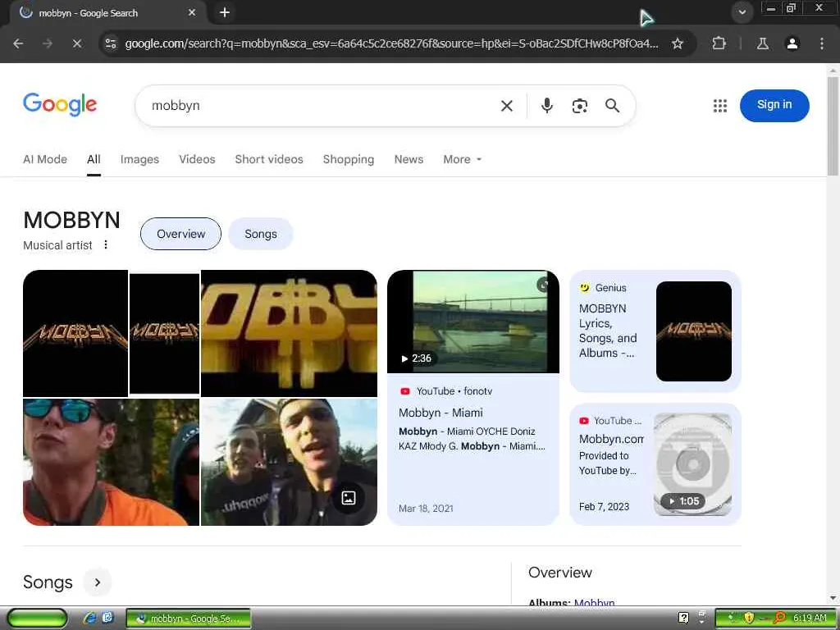Image resolution: width=840 pixels, height=630 pixels.
Task: Open Chrome's three-dot menu
Action: [822, 43]
